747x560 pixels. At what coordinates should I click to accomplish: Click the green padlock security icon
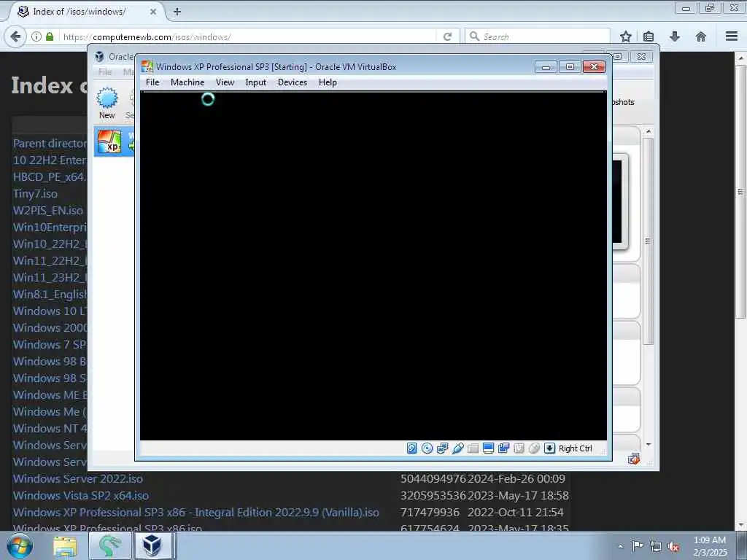tap(50, 36)
